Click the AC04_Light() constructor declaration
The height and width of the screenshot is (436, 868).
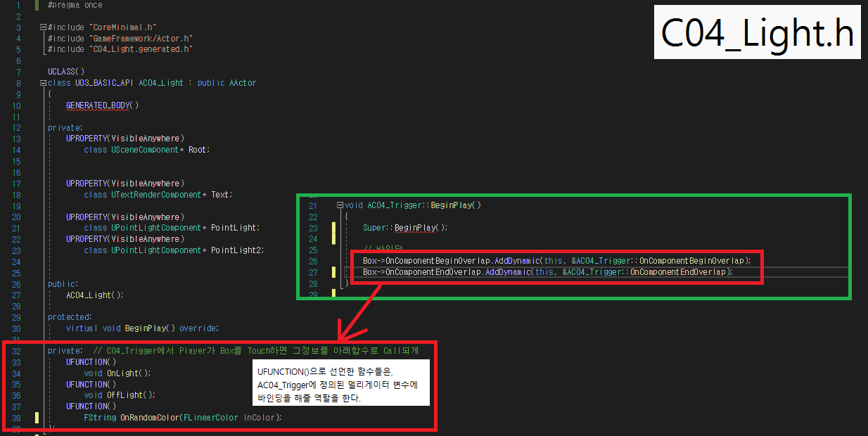click(96, 295)
